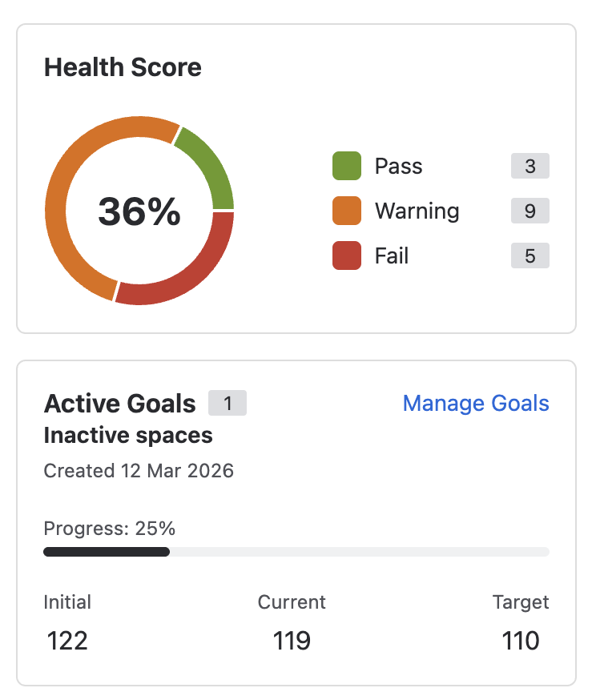Click the Target value 110
This screenshot has width=596, height=700.
pos(521,641)
